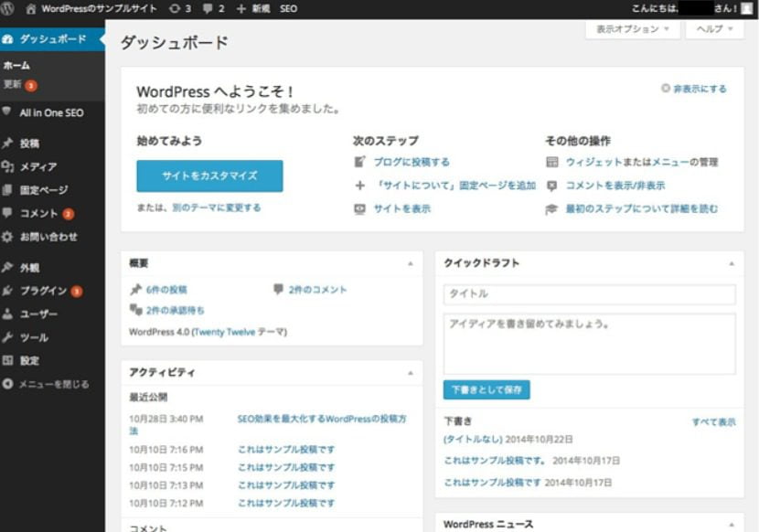This screenshot has width=759, height=532.
Task: Open the 10月10日 7:16 PM sample post link
Action: 286,450
